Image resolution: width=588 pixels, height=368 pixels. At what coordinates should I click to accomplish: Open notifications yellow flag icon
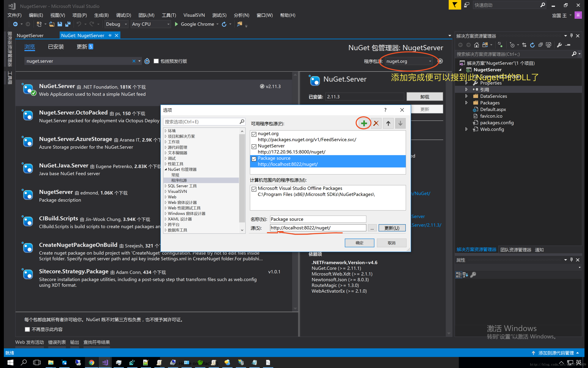click(455, 5)
